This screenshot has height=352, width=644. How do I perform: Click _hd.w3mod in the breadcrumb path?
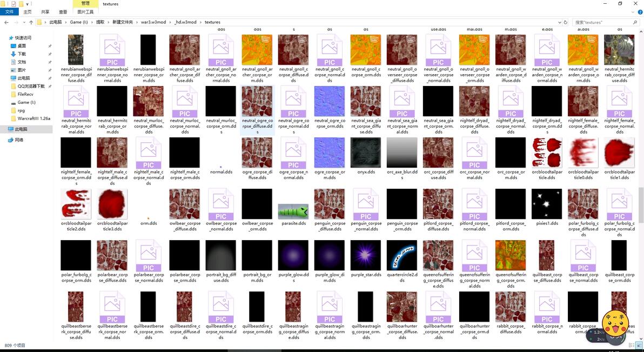click(186, 22)
